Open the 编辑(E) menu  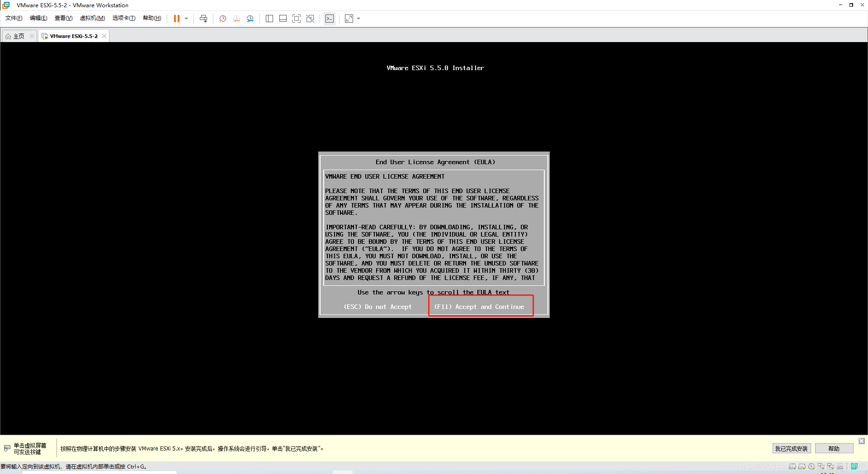[38, 18]
